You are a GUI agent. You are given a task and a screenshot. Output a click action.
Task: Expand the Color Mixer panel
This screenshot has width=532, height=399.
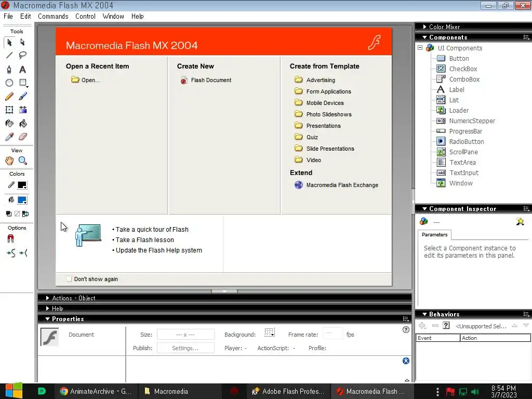point(424,27)
